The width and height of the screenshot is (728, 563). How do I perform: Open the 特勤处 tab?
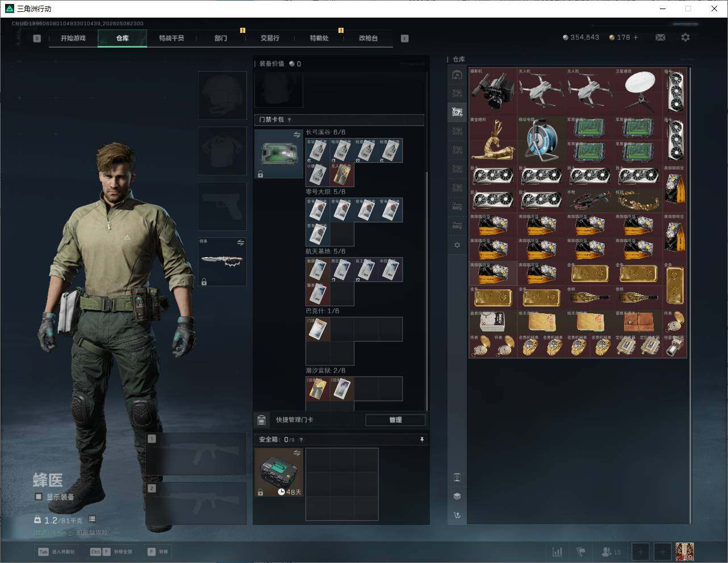tap(319, 38)
